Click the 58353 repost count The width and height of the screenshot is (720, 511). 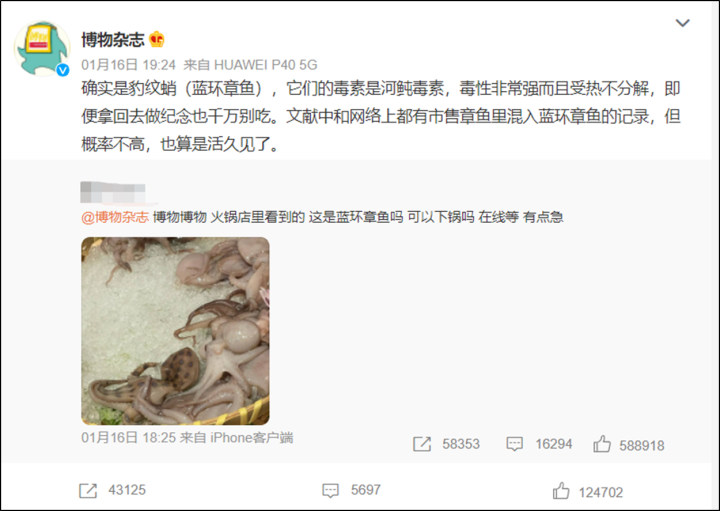click(461, 444)
